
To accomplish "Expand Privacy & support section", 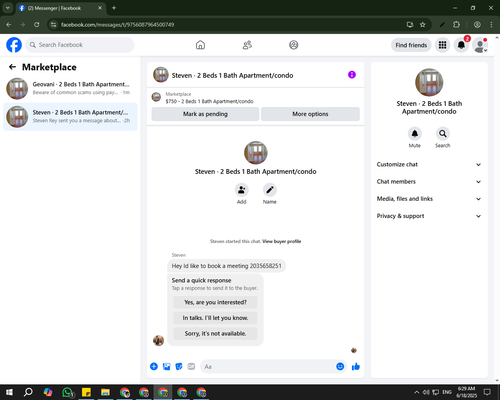I will [x=429, y=216].
